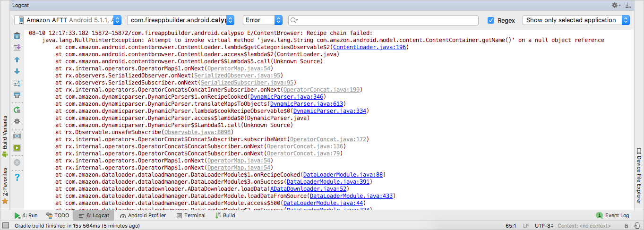Open logcat settings gear in sidebar

[x=17, y=121]
